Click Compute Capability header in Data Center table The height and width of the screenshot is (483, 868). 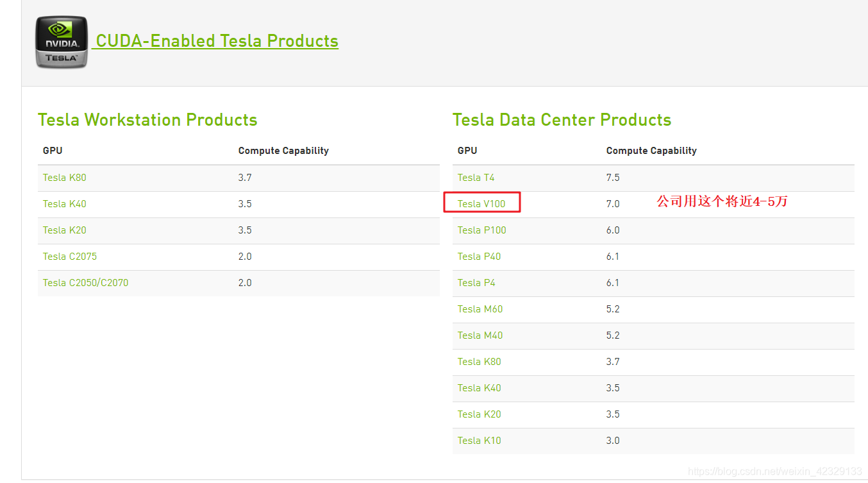651,151
